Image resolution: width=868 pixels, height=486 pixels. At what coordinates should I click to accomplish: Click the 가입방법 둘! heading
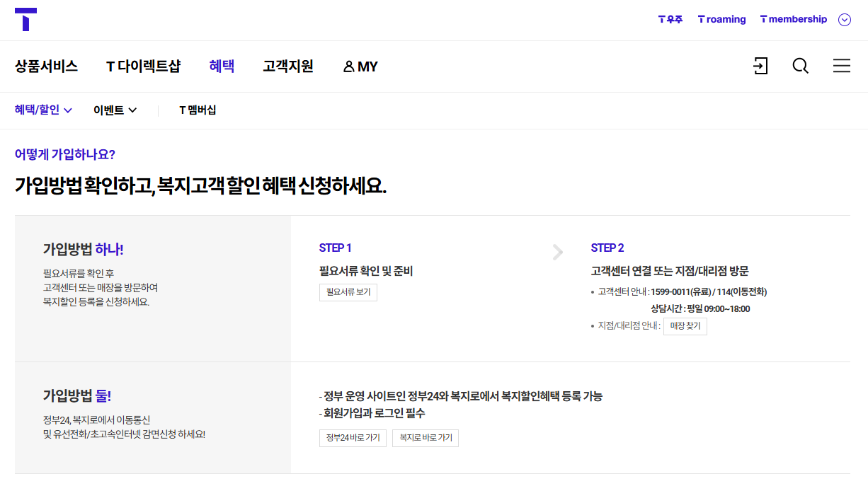pos(77,395)
